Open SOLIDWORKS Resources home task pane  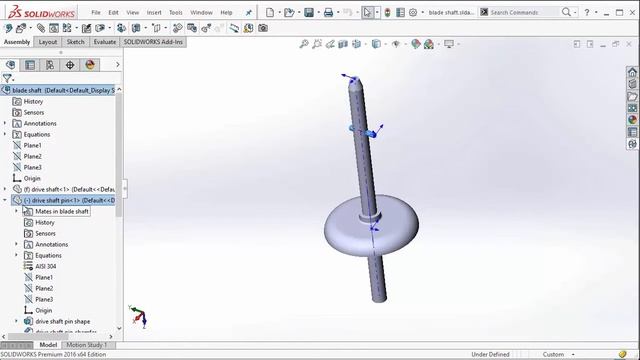click(x=632, y=73)
